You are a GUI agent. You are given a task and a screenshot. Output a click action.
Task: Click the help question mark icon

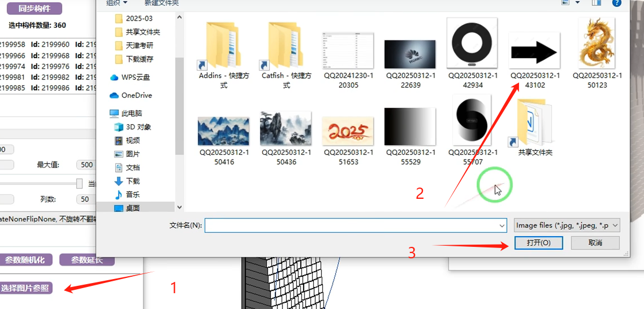click(617, 3)
